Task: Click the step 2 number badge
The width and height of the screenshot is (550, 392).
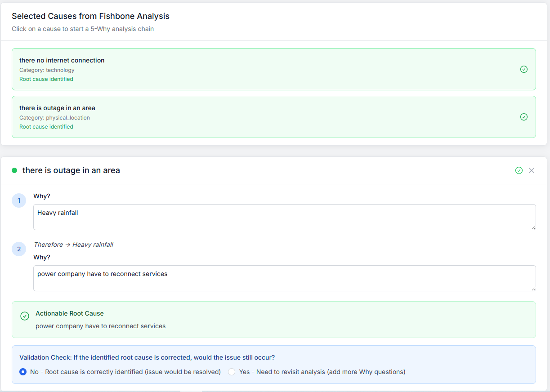Action: pyautogui.click(x=19, y=249)
